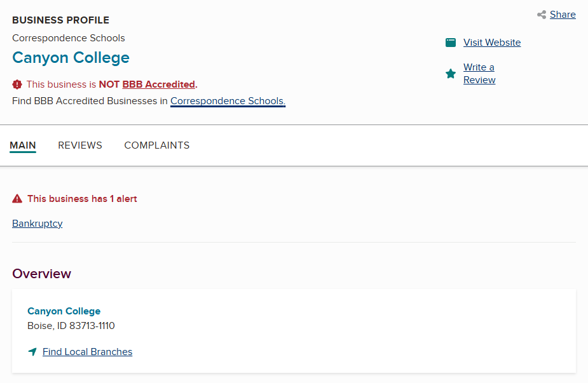Viewport: 588px width, 383px height.
Task: Open the Visit Website link
Action: coord(491,43)
